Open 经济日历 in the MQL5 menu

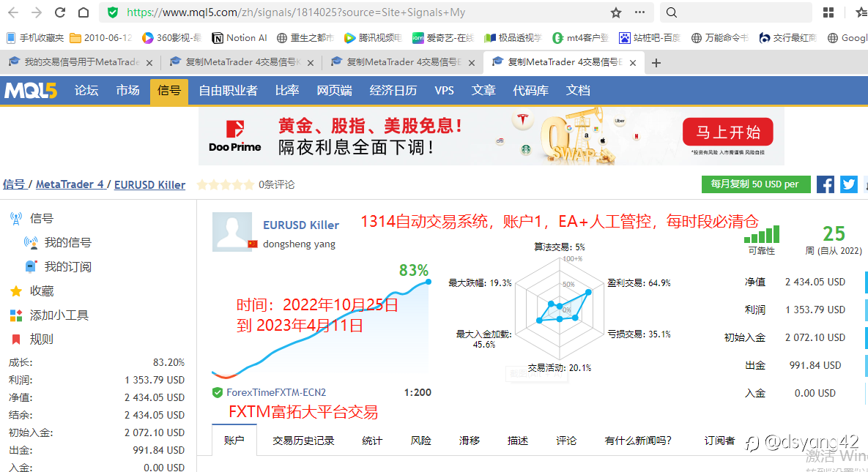(x=393, y=91)
